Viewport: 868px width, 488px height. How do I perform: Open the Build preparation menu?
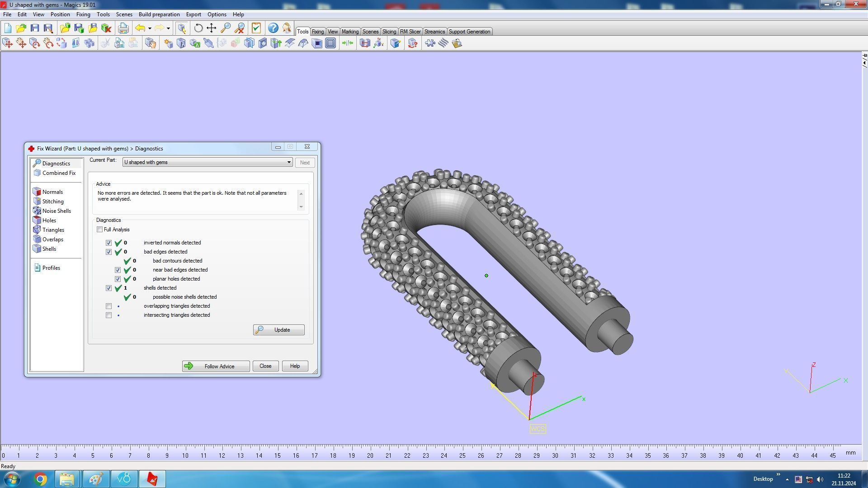coord(159,14)
